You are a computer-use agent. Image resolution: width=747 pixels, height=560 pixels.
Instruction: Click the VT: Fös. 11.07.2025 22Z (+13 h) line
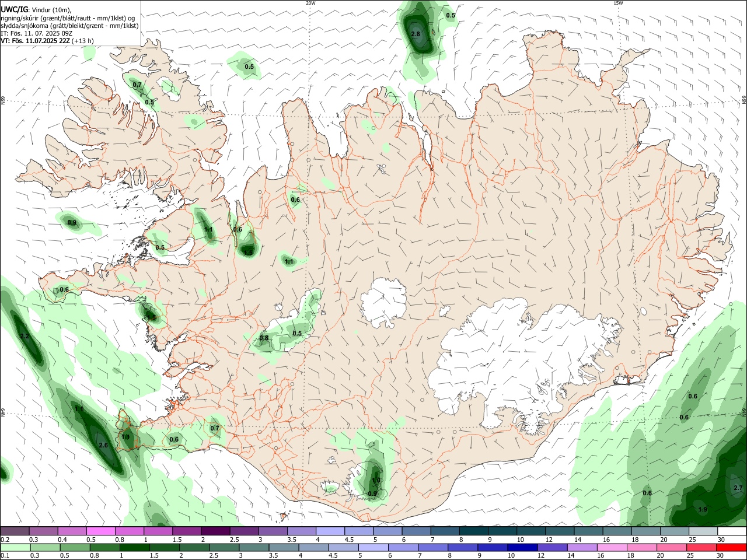pos(47,41)
